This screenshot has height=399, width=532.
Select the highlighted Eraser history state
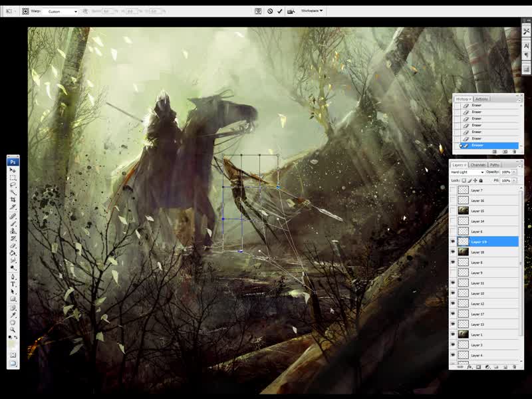(x=489, y=145)
